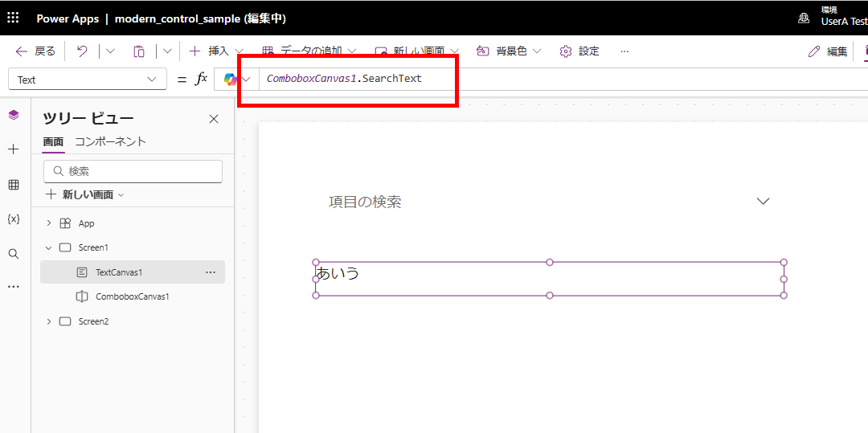Click the Insert plus icon in sidebar
Image resolution: width=868 pixels, height=433 pixels.
tap(14, 149)
